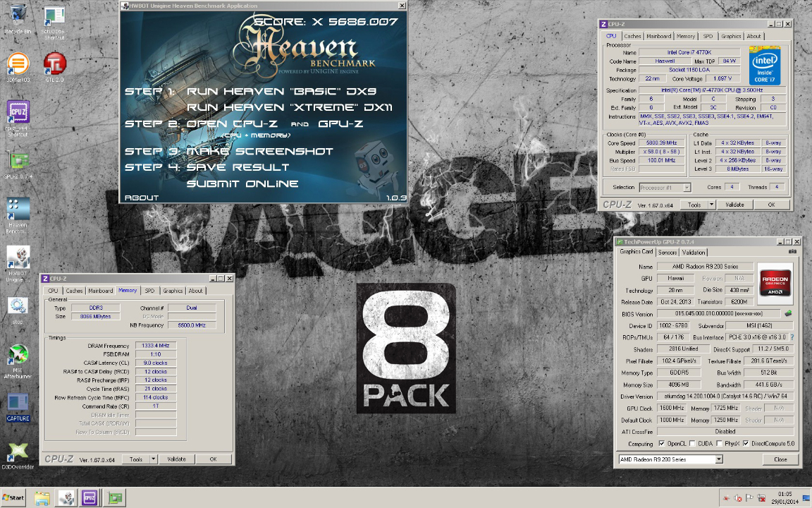The width and height of the screenshot is (812, 508).
Task: Open the HWBOT Unigine desktop shortcut
Action: (x=18, y=263)
